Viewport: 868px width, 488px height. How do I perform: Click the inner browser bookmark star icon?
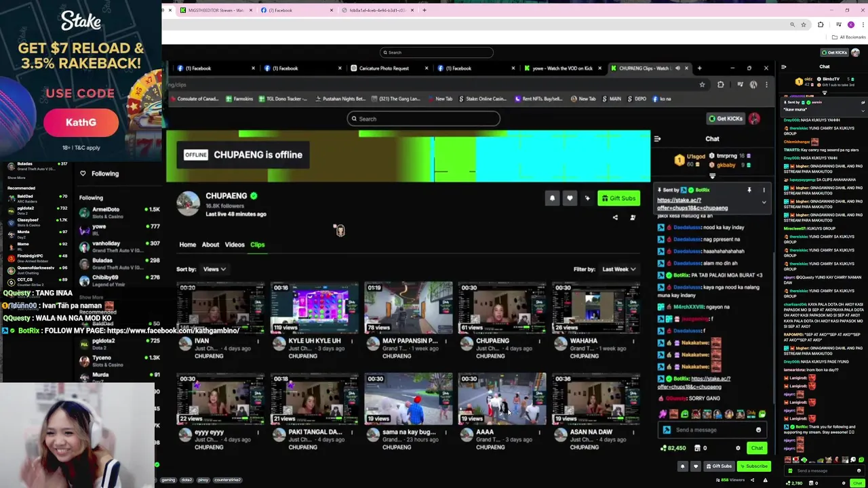click(702, 85)
